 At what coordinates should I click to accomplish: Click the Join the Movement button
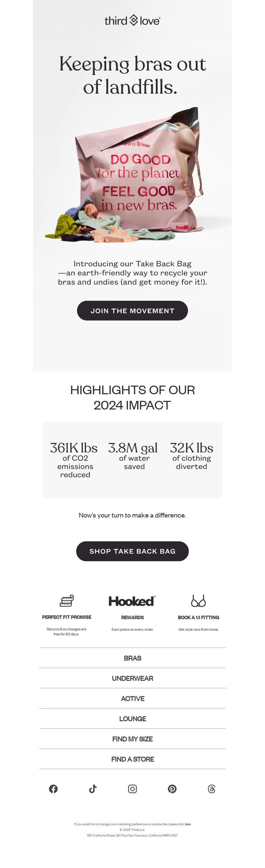(132, 311)
